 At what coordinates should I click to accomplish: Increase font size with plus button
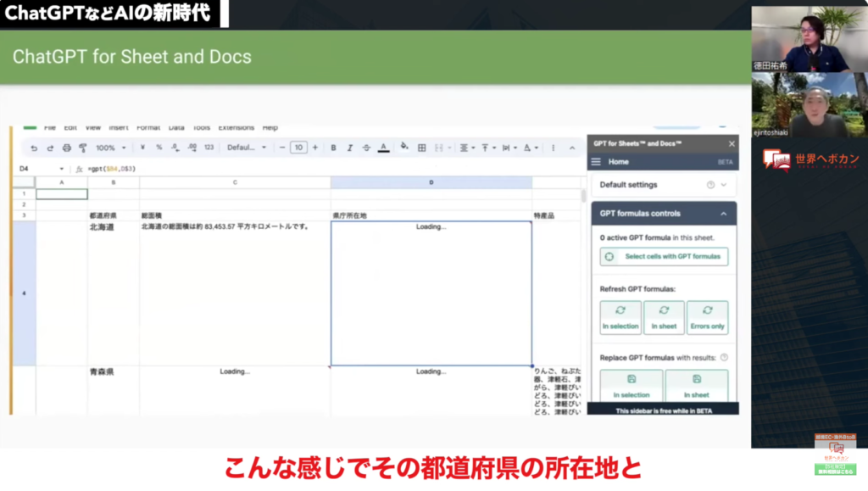coord(315,148)
